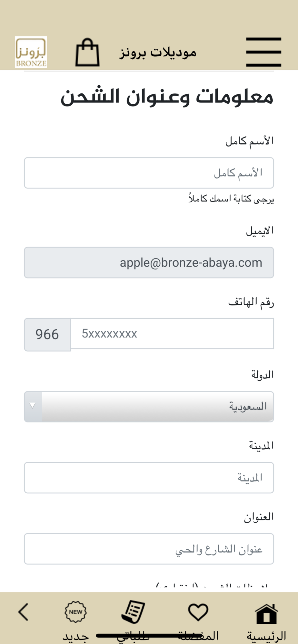Open the NEW badge icon
This screenshot has height=644, width=298.
pyautogui.click(x=75, y=612)
